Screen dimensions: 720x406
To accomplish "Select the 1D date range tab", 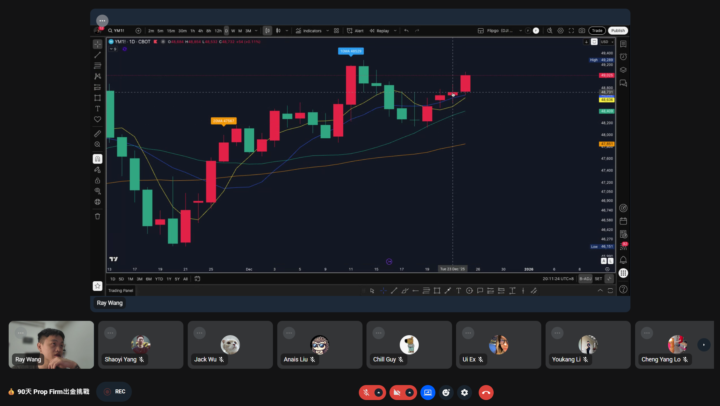I will point(113,279).
